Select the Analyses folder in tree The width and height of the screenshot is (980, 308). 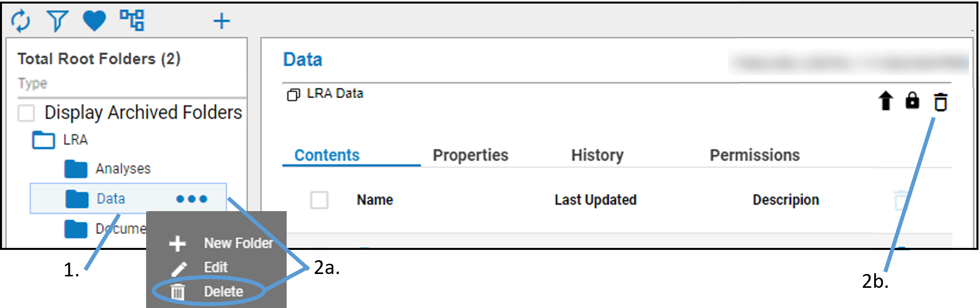123,169
